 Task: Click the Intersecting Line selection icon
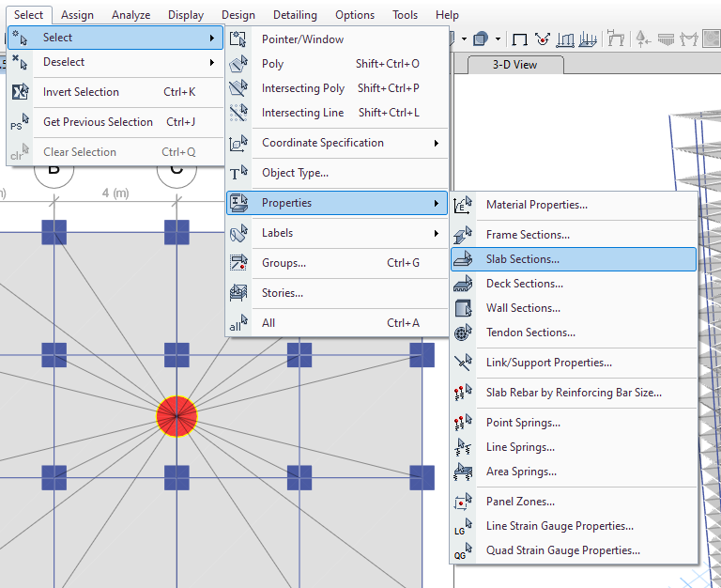tap(238, 113)
